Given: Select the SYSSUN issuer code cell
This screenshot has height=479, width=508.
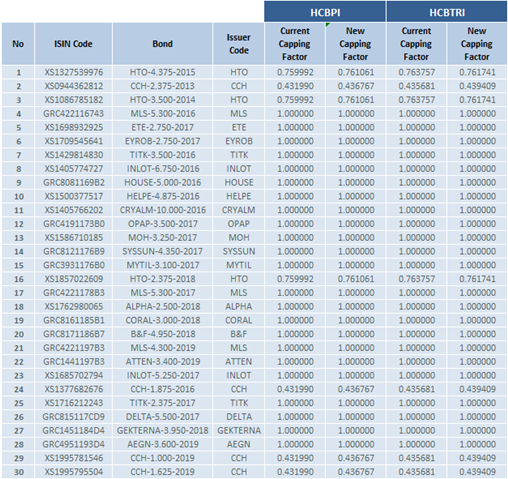Looking at the screenshot, I should (239, 251).
